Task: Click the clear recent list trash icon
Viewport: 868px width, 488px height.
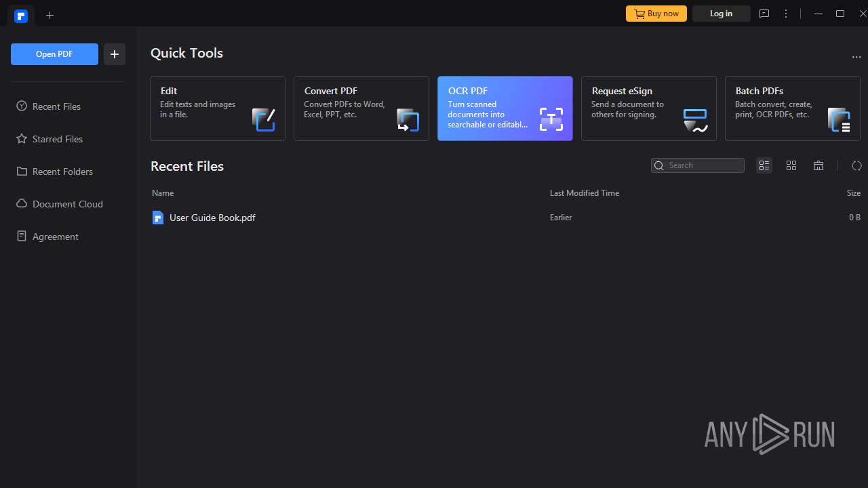Action: pyautogui.click(x=818, y=165)
